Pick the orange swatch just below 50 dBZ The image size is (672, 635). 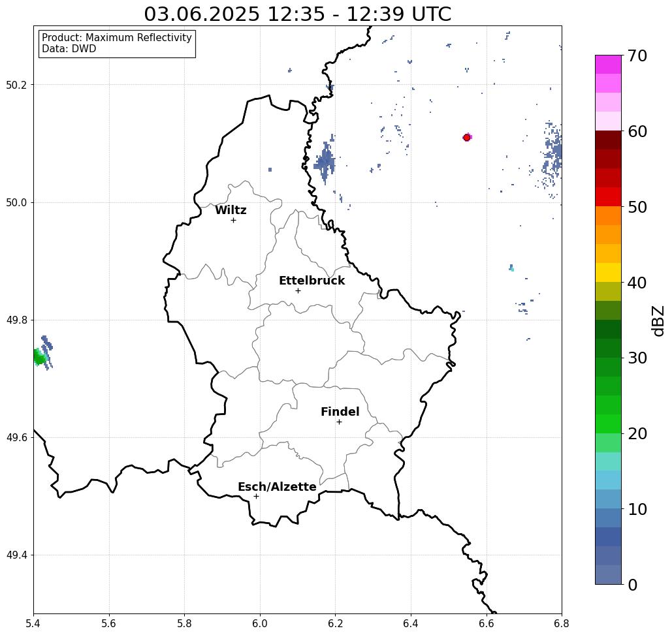608,216
